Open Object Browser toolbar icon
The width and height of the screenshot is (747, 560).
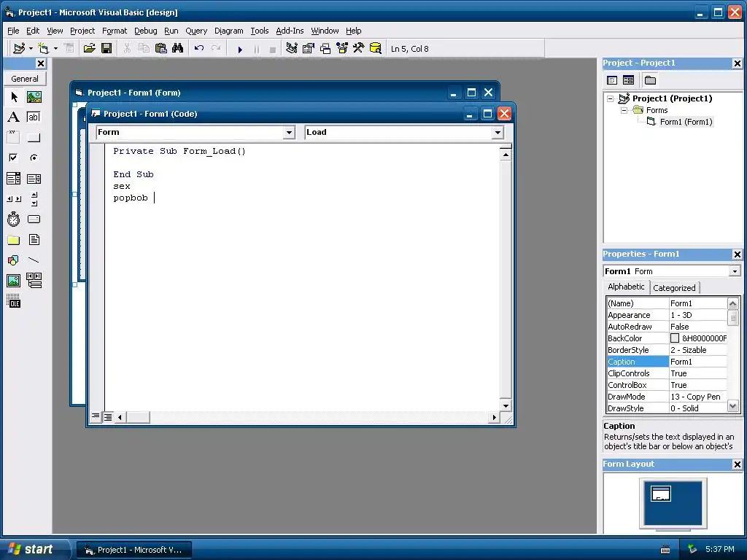342,48
